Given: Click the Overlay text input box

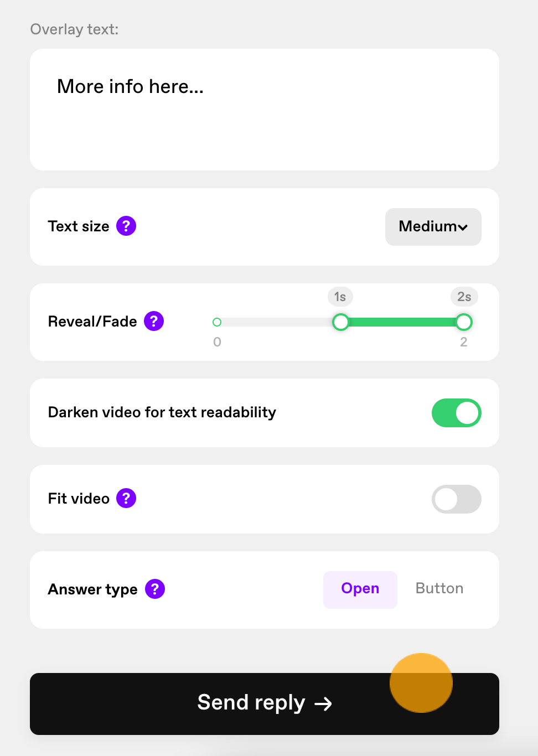Looking at the screenshot, I should tap(265, 110).
